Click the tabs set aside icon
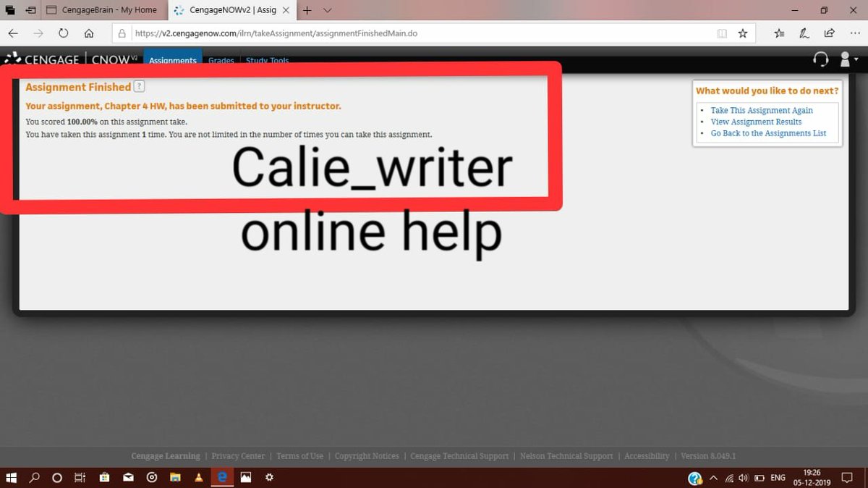The image size is (868, 488). pyautogui.click(x=10, y=11)
